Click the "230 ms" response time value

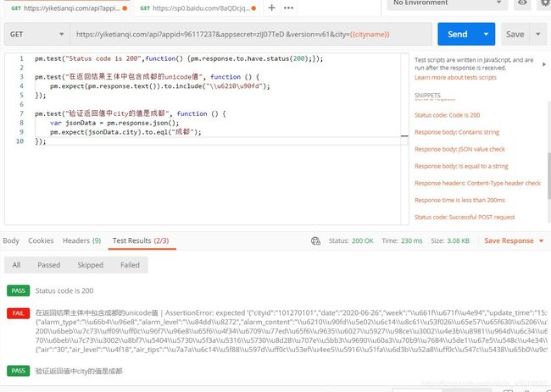pos(412,240)
